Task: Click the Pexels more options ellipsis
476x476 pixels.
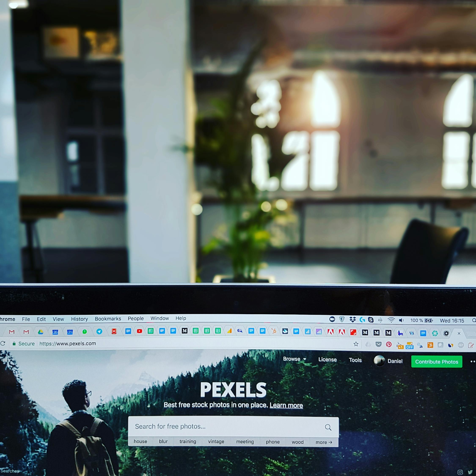Action: point(472,361)
